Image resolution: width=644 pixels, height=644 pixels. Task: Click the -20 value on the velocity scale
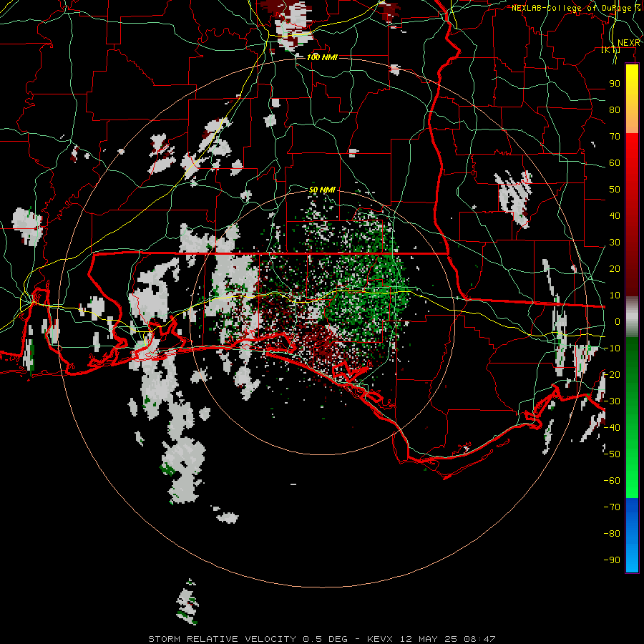click(612, 375)
